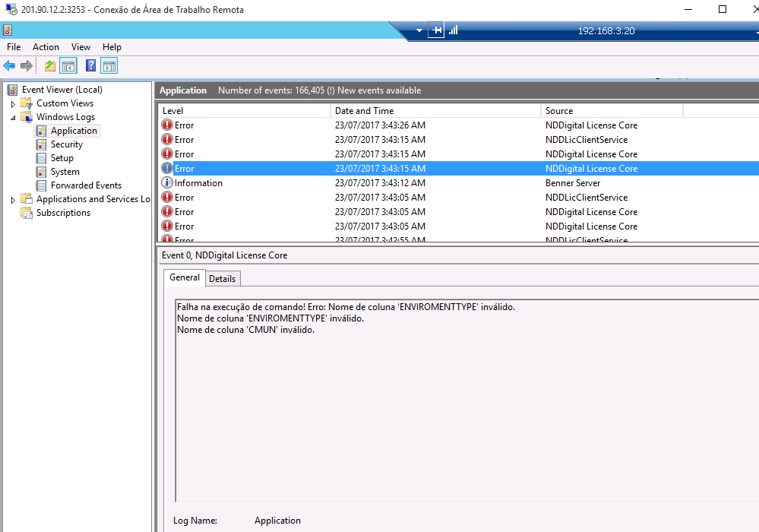Click the connection signal strength icon
The height and width of the screenshot is (532, 759).
point(453,30)
